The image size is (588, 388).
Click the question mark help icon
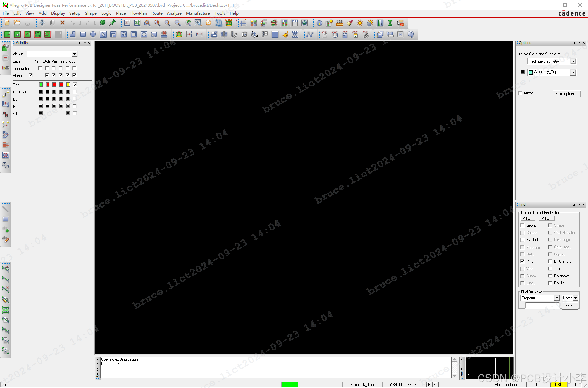(411, 34)
